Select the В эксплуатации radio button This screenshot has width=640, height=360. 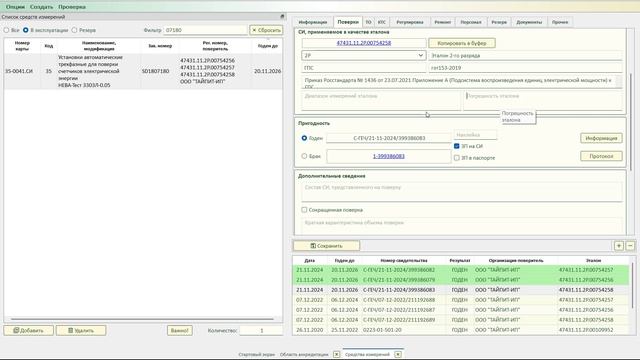point(26,30)
